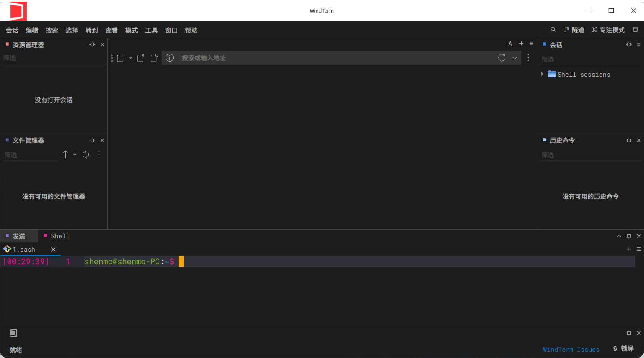Click the file manager refresh icon
The width and height of the screenshot is (644, 358).
click(86, 155)
